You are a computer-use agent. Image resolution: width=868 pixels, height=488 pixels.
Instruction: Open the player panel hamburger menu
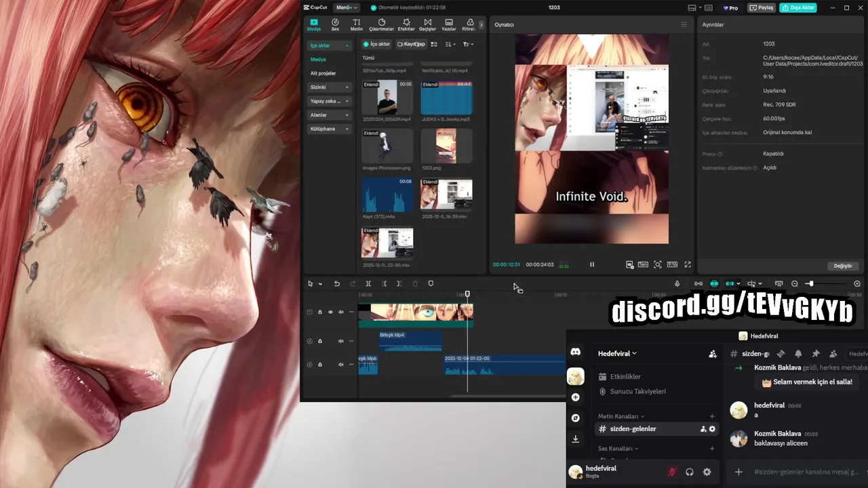(x=684, y=24)
